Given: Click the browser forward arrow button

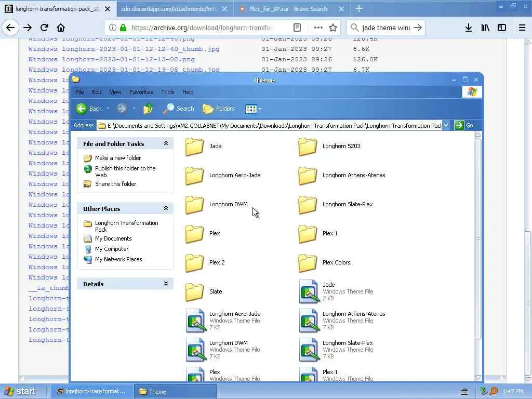Looking at the screenshot, I should (28, 28).
